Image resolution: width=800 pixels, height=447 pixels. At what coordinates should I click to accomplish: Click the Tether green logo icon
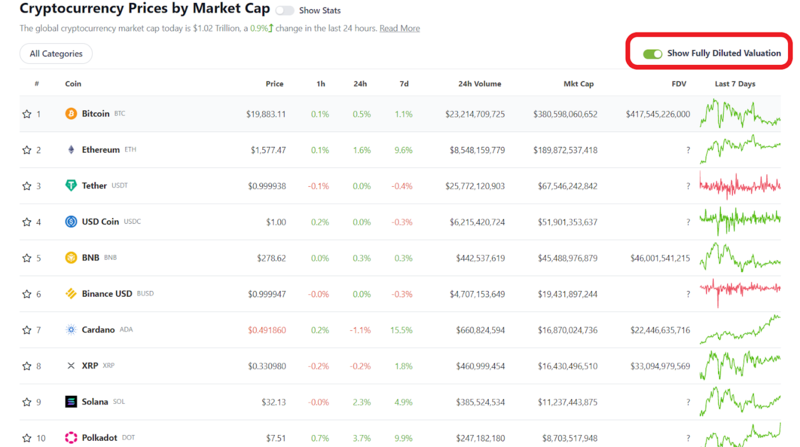point(71,185)
